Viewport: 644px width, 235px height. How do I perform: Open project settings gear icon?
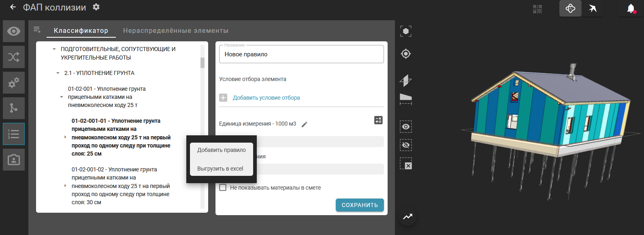pos(96,7)
